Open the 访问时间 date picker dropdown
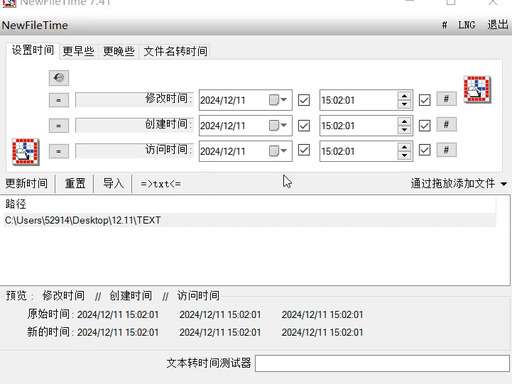Screen dimensions: 512x384 coord(278,151)
